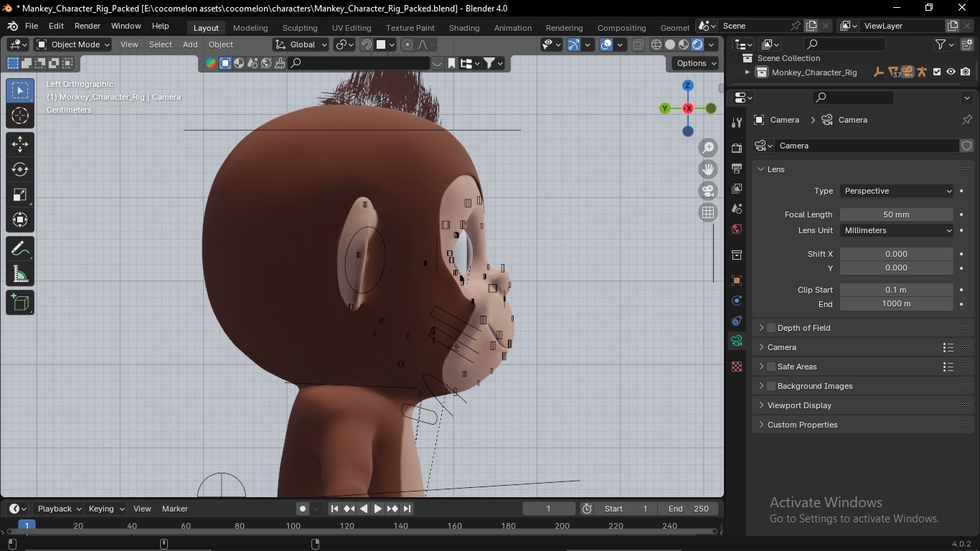Open the Collection properties tab
The width and height of the screenshot is (980, 551).
pyautogui.click(x=737, y=255)
